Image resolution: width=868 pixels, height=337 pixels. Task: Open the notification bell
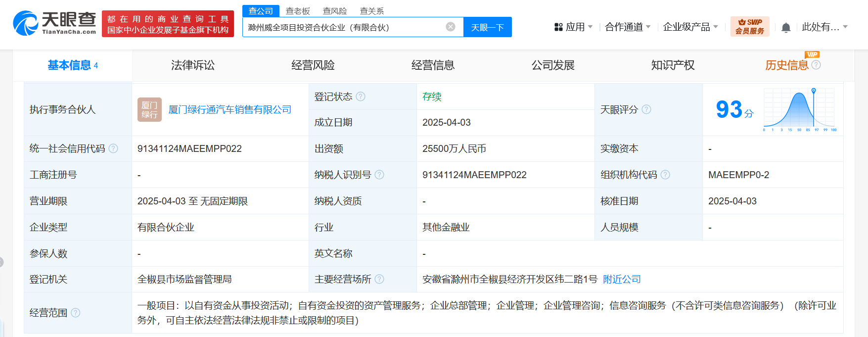click(786, 28)
